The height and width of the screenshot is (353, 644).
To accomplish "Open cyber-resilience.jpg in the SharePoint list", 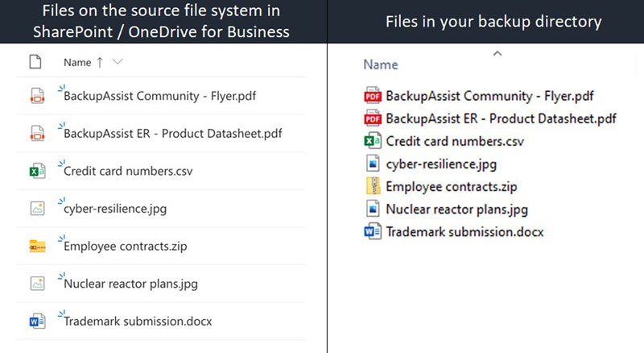I will (115, 209).
